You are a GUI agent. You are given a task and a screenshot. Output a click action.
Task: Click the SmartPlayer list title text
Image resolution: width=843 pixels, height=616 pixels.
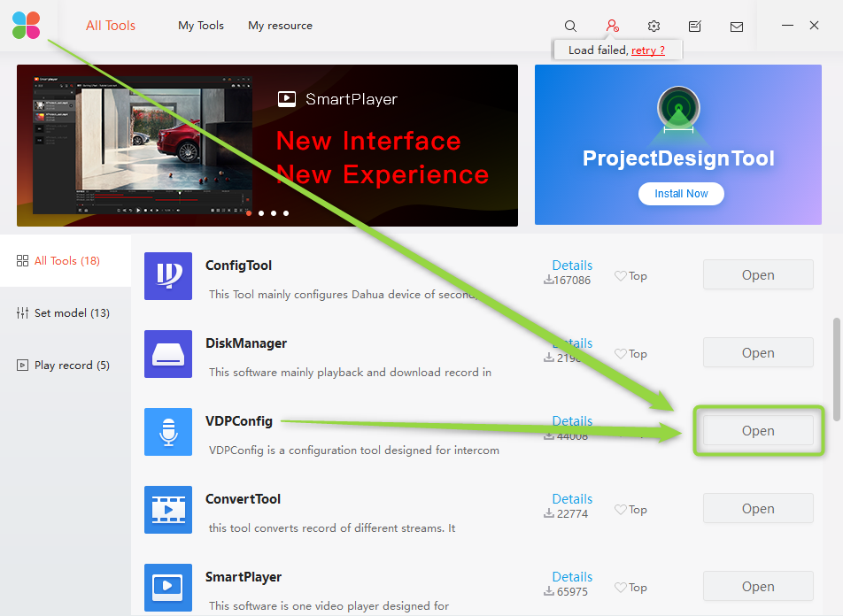point(244,577)
